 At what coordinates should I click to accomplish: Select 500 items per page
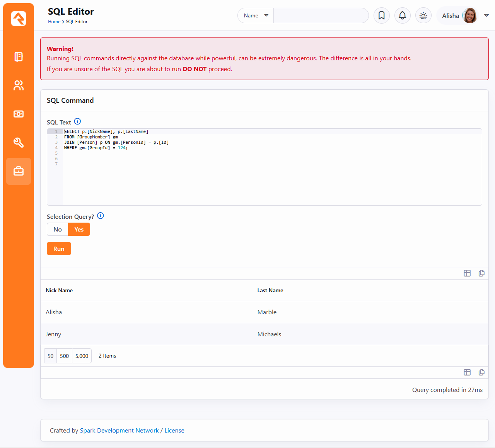(x=64, y=356)
